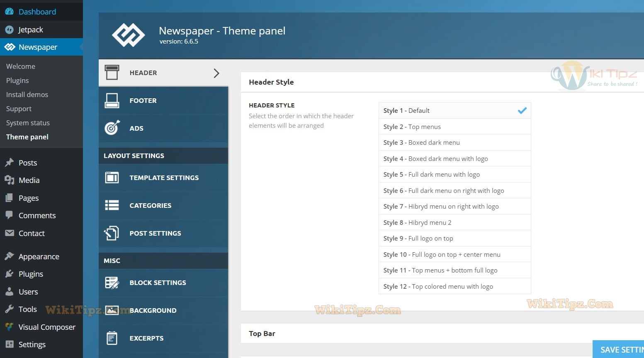This screenshot has width=644, height=358.
Task: Open the Background panel tab
Action: (163, 310)
